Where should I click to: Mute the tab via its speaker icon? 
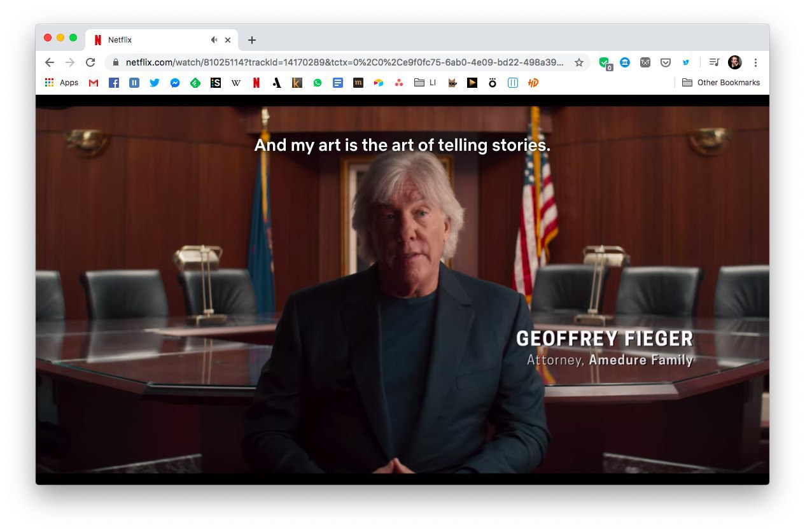tap(214, 40)
